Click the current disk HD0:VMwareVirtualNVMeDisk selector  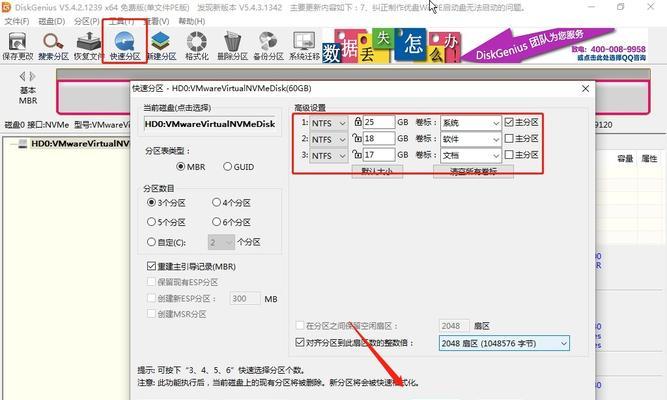point(210,124)
